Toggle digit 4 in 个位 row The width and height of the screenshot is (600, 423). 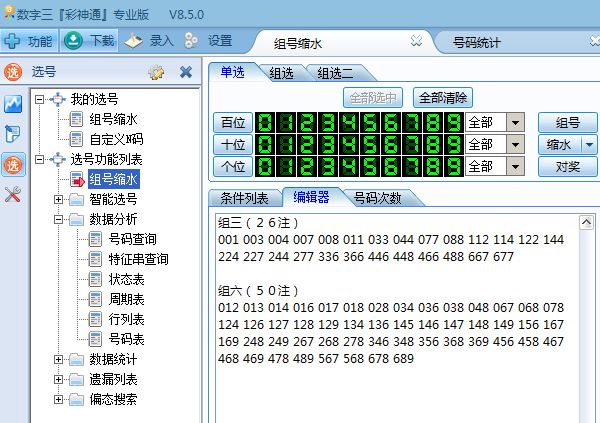click(x=349, y=167)
